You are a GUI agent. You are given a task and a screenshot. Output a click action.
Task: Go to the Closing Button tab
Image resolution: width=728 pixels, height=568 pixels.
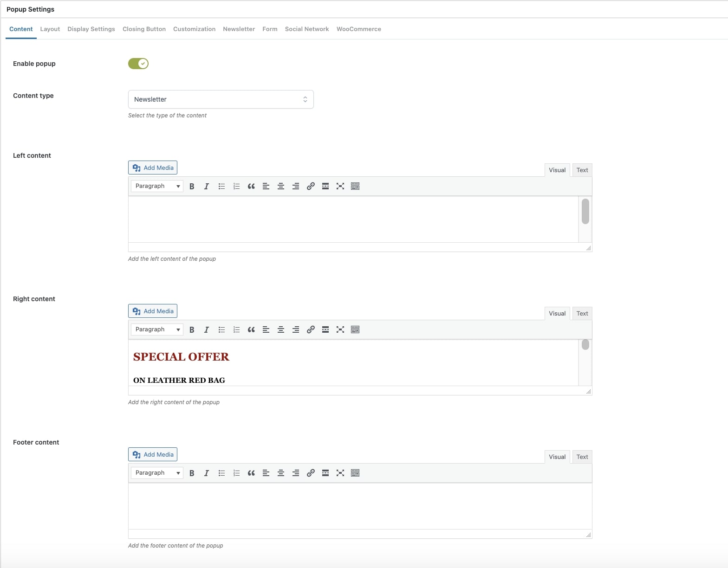144,29
